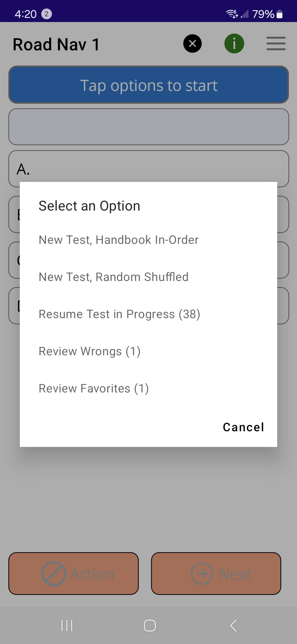Tap the Road Nav 1 title
297x644 pixels.
(56, 44)
